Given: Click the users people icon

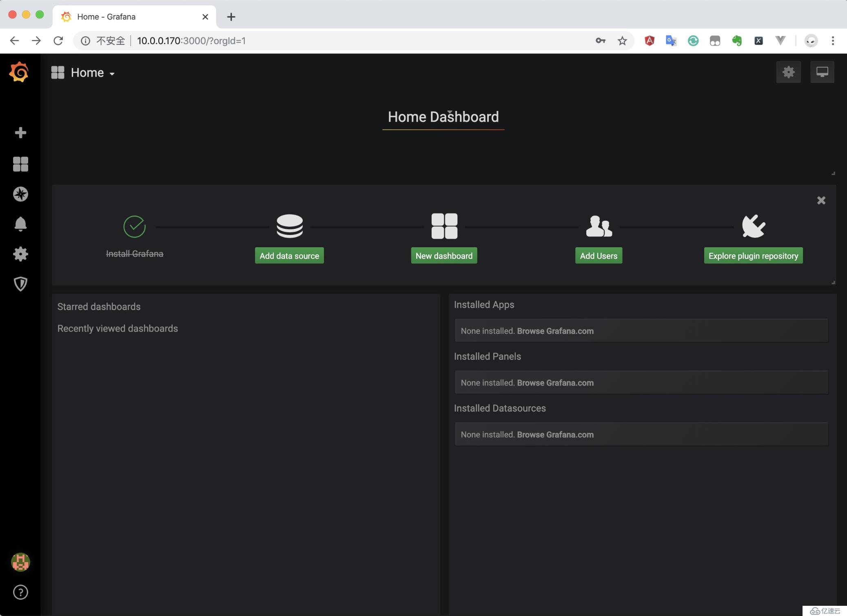Looking at the screenshot, I should click(599, 226).
